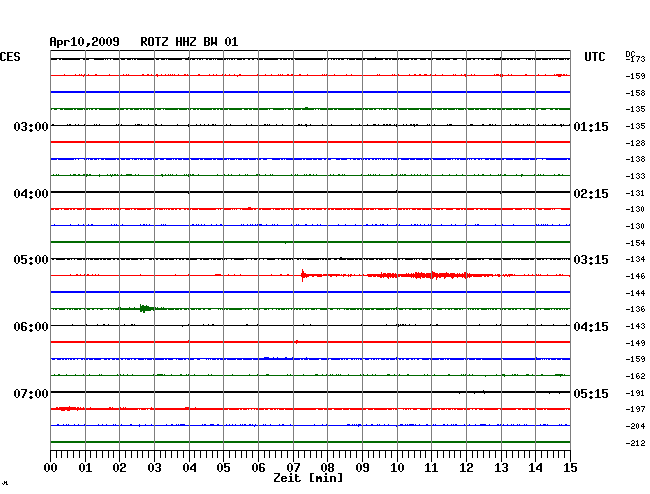Click the 01:15 UTC time label

tap(591, 127)
